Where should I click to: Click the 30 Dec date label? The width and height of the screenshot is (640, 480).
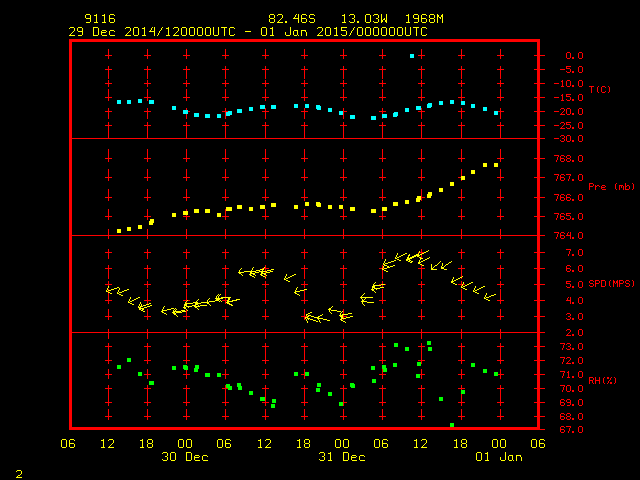185,457
